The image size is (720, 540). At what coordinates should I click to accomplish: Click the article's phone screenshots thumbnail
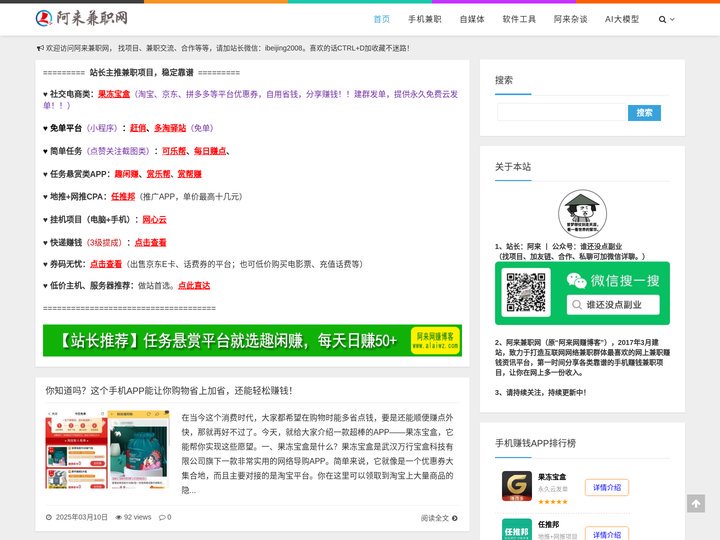[x=107, y=450]
